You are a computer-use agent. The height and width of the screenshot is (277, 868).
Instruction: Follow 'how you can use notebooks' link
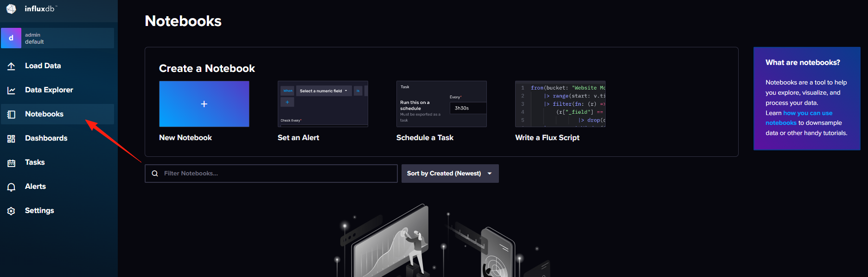pyautogui.click(x=799, y=118)
